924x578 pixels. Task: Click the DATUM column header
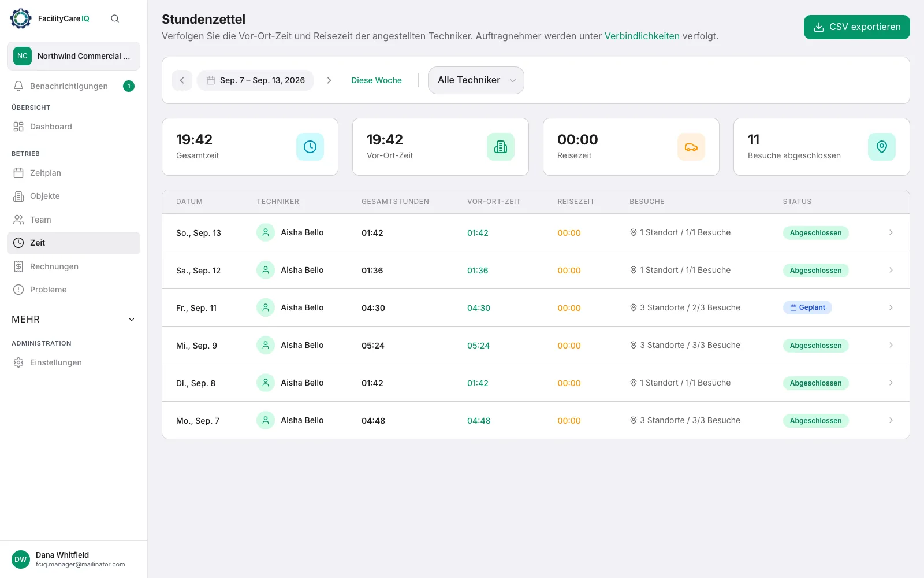pos(189,202)
